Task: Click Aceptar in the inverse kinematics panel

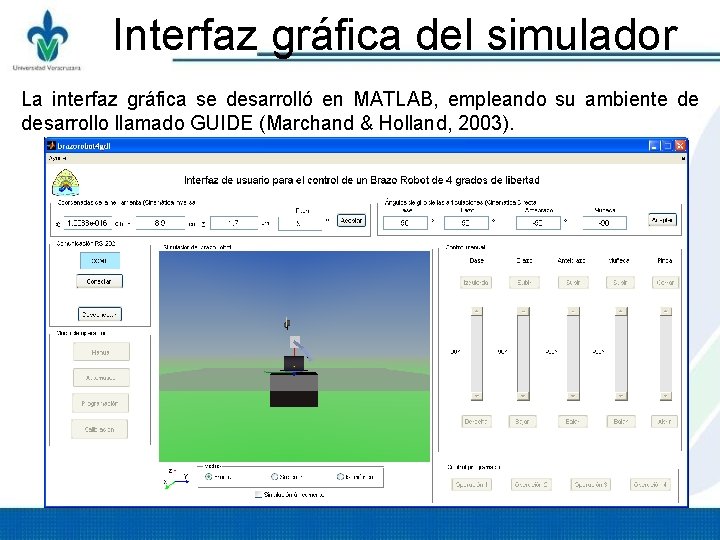Action: coord(351,220)
